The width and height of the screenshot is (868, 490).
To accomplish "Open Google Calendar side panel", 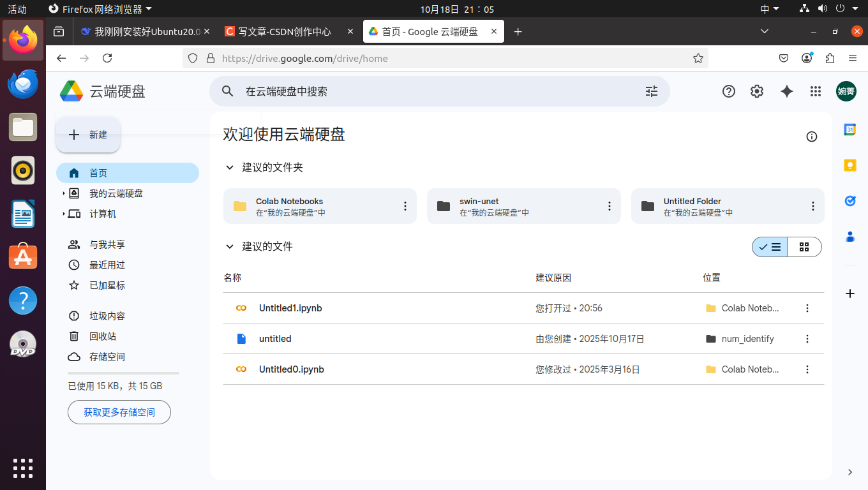I will (x=850, y=130).
